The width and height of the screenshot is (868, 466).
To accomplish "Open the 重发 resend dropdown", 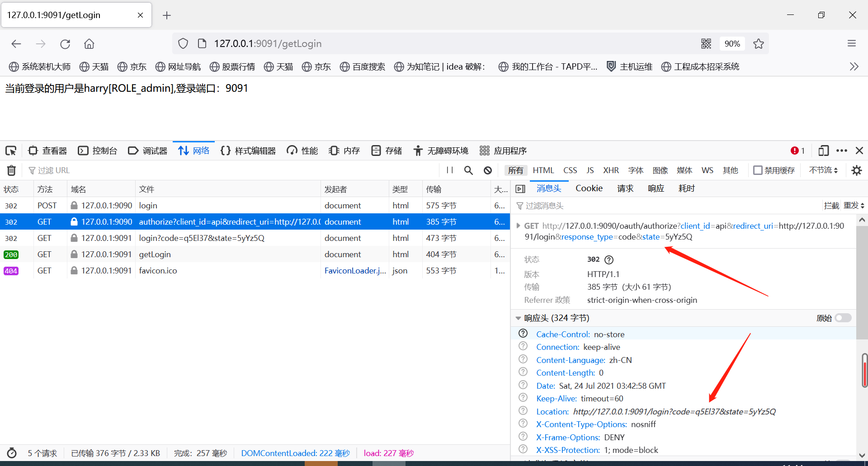I will pyautogui.click(x=854, y=206).
